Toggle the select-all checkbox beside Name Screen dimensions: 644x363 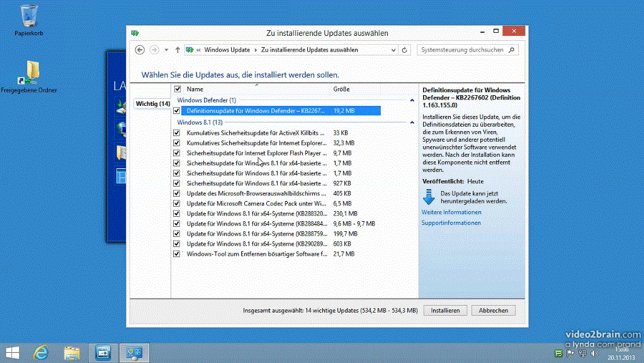(178, 89)
